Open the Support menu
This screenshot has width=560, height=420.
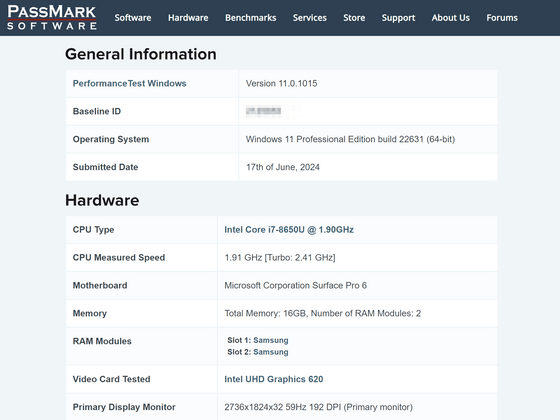[398, 18]
